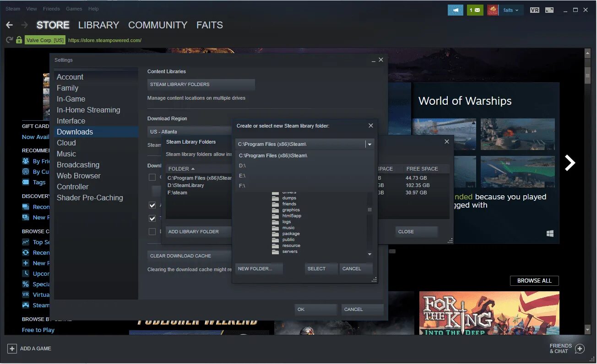
Task: Open the Help menu
Action: (93, 9)
